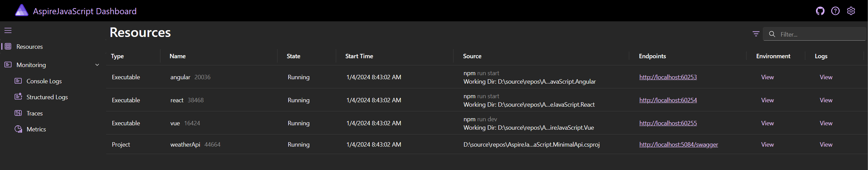Click the help question mark icon
The width and height of the screenshot is (868, 170).
(835, 11)
